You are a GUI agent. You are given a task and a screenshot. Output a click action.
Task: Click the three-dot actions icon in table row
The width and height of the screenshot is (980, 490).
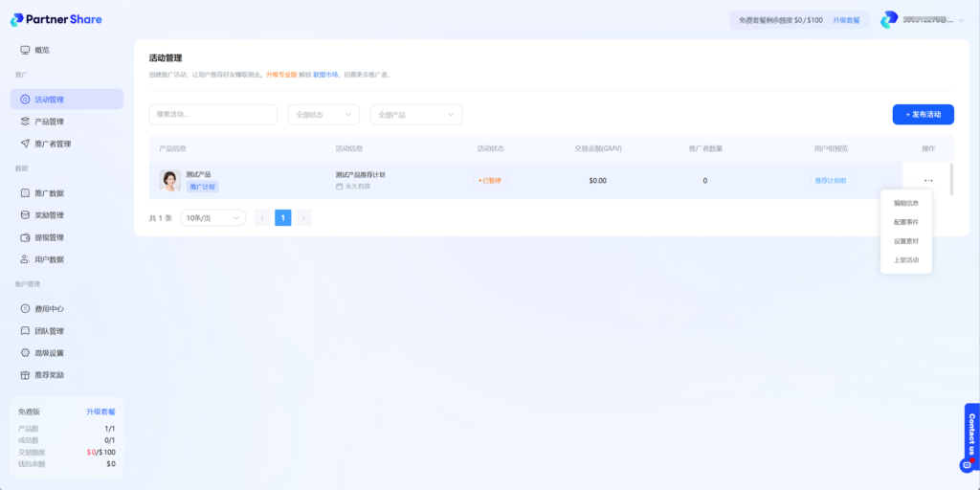click(928, 181)
